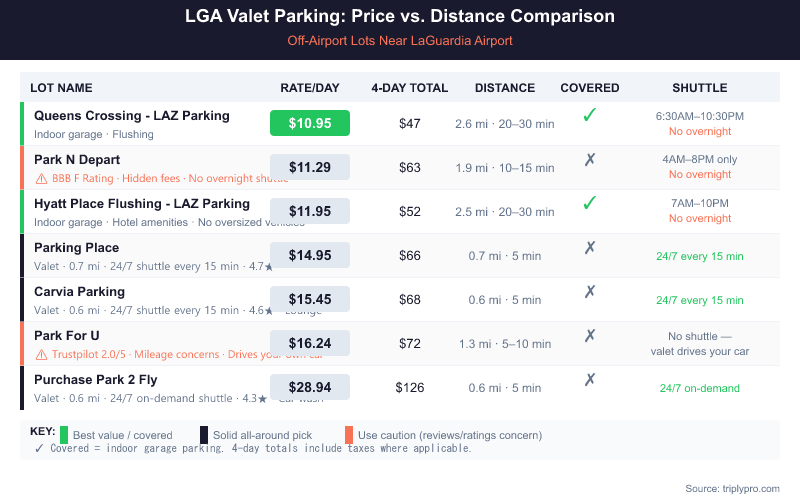Screen dimensions: 800x500
Task: Click the DISTANCE column header
Action: [504, 87]
